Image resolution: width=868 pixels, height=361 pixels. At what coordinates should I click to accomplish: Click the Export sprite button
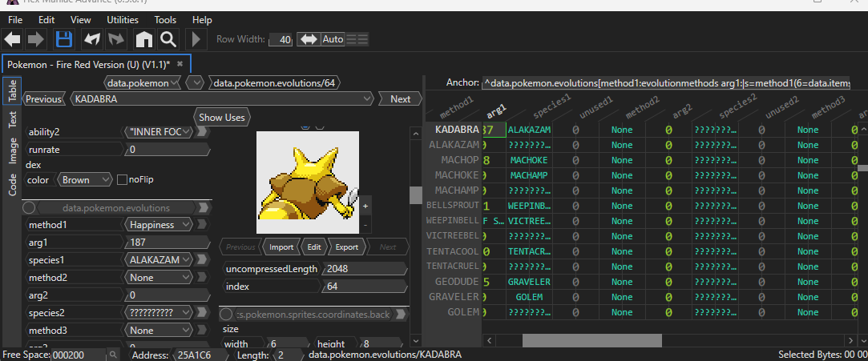(346, 247)
